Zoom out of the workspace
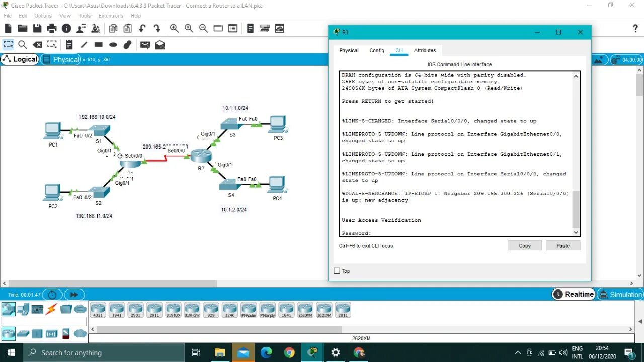 pyautogui.click(x=203, y=29)
